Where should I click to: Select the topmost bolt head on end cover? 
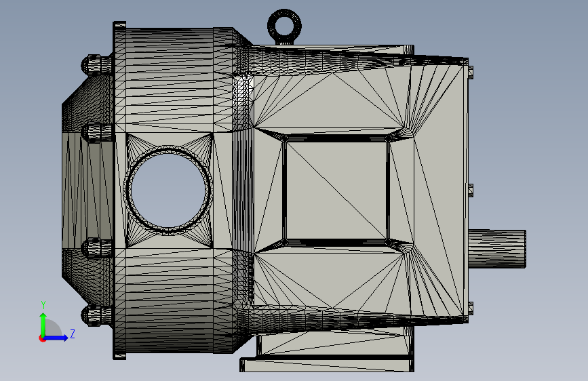point(96,65)
